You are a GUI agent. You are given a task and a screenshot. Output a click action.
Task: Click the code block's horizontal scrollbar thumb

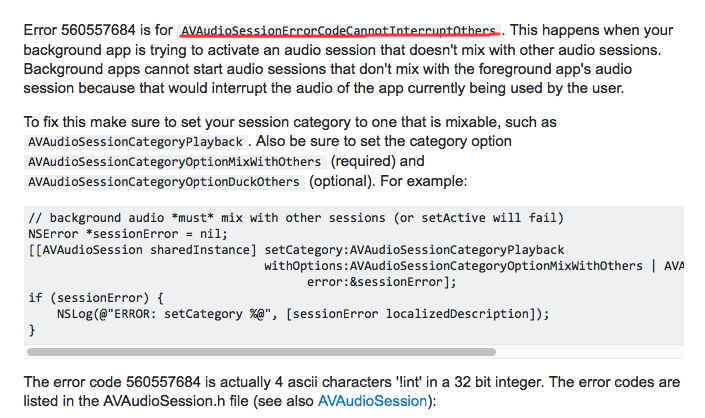[273, 352]
